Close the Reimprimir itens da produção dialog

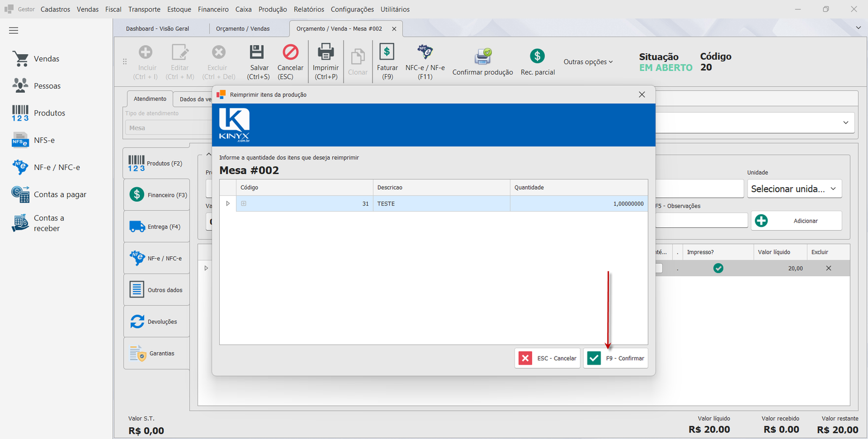coord(642,94)
